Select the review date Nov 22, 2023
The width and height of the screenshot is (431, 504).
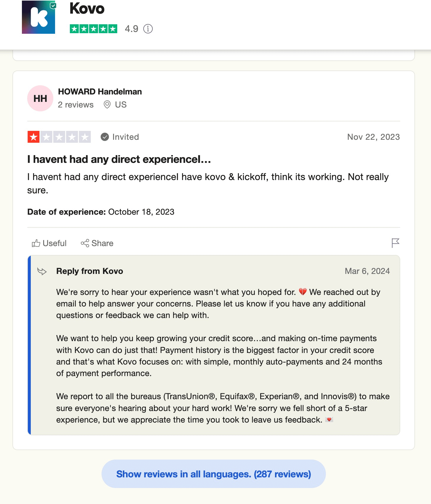point(373,137)
